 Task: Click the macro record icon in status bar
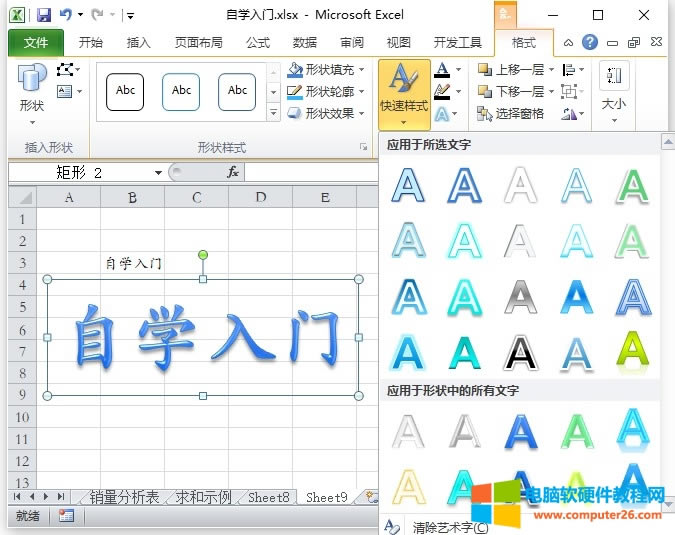tap(66, 516)
